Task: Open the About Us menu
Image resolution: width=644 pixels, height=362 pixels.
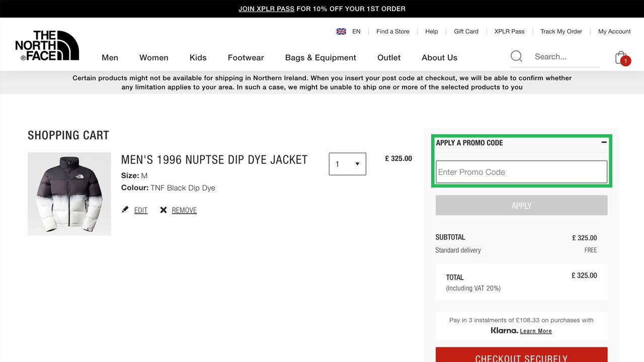Action: click(x=440, y=57)
